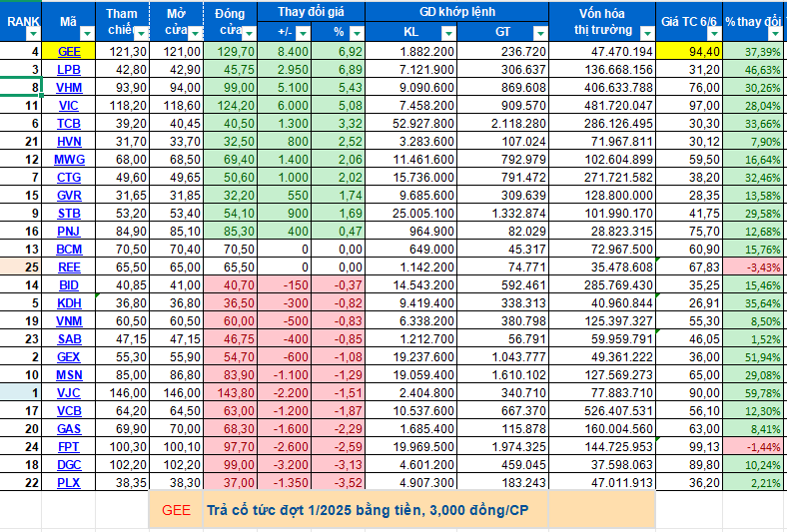
Task: Select STB trade value 1.332.874
Action: coord(503,214)
